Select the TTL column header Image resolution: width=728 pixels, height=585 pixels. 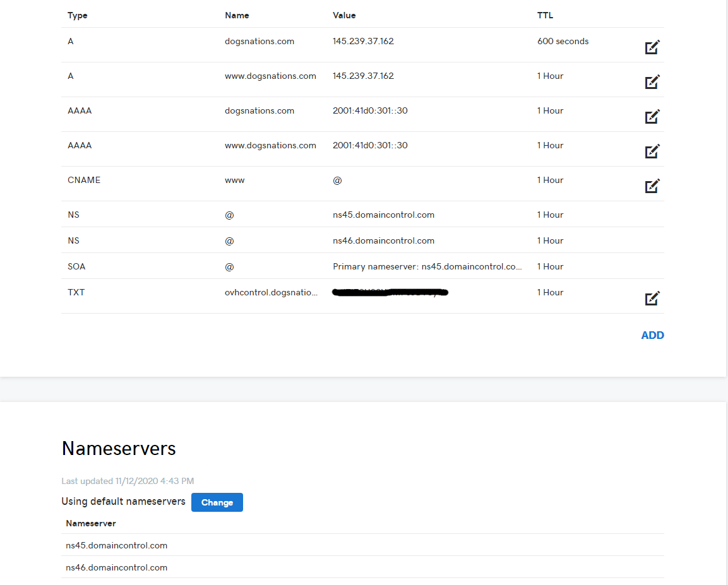545,15
